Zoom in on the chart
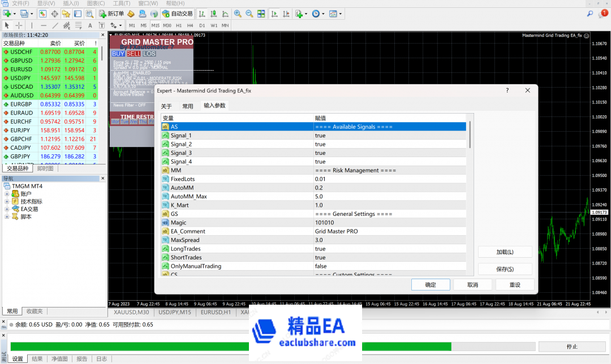Screen dimensions: 611x364 coord(237,14)
